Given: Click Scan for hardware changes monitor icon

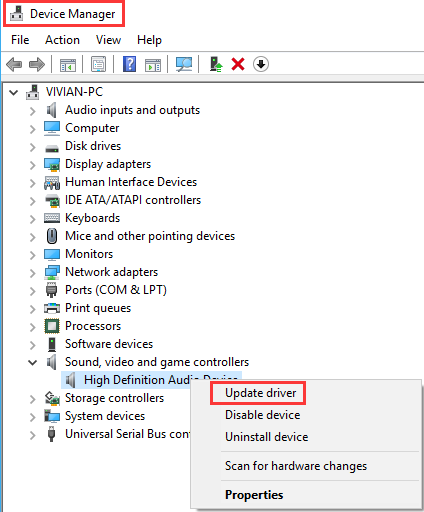Looking at the screenshot, I should [184, 64].
